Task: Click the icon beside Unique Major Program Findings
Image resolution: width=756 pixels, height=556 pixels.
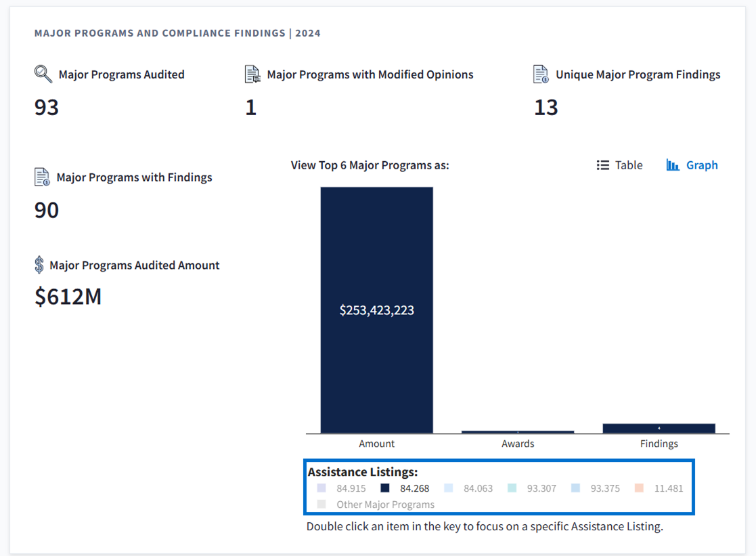Action: point(541,74)
